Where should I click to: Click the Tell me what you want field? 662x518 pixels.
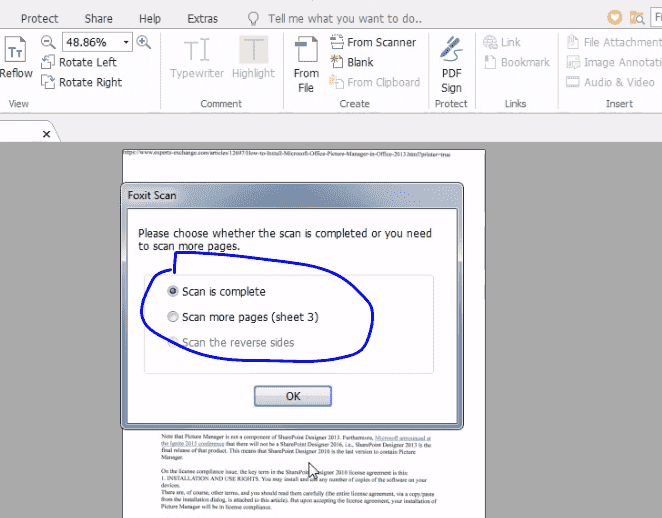tap(345, 19)
